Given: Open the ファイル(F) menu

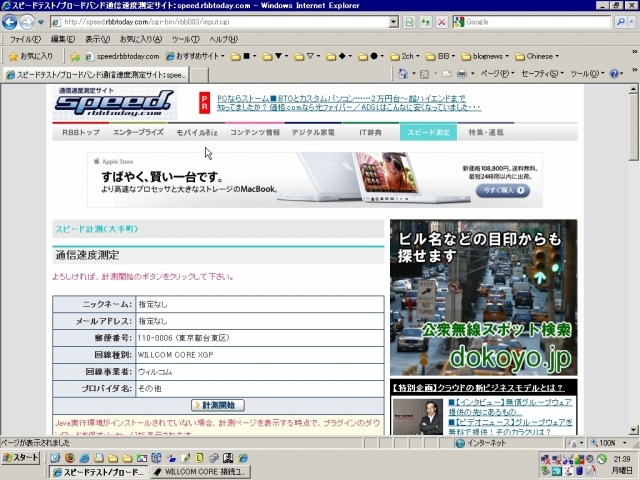Looking at the screenshot, I should (25, 40).
